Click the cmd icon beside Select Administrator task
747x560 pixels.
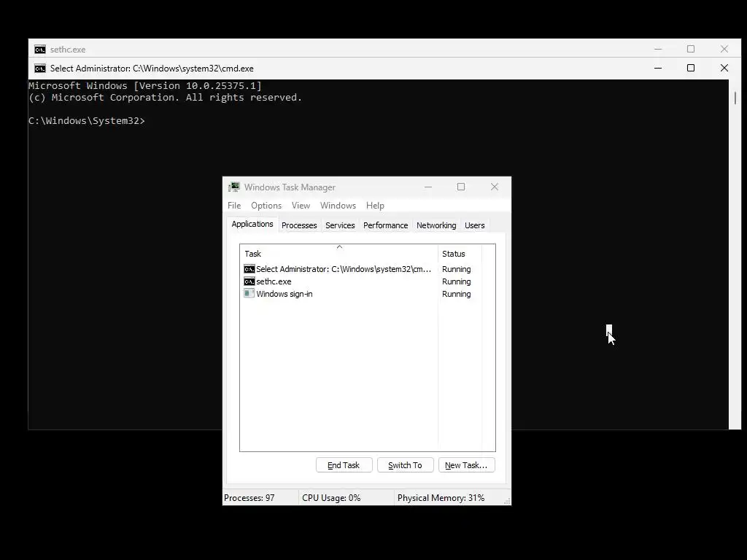249,269
